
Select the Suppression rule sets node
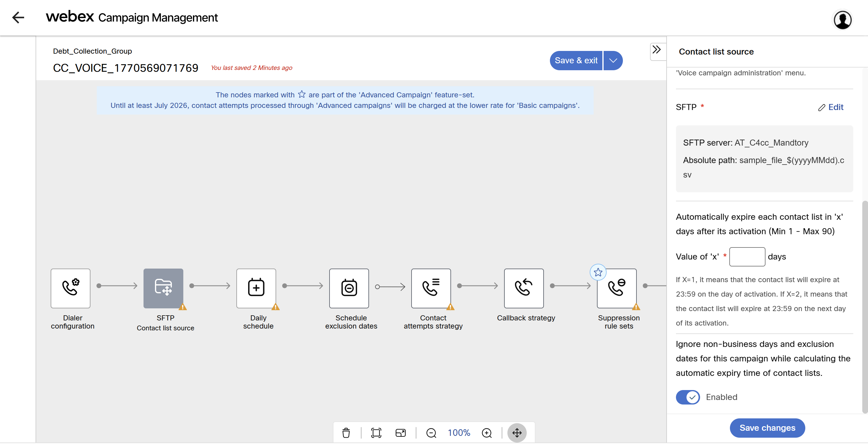click(x=616, y=288)
